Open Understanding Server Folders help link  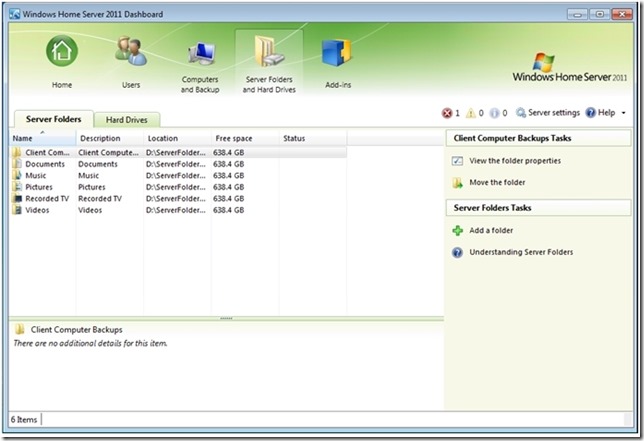point(521,252)
